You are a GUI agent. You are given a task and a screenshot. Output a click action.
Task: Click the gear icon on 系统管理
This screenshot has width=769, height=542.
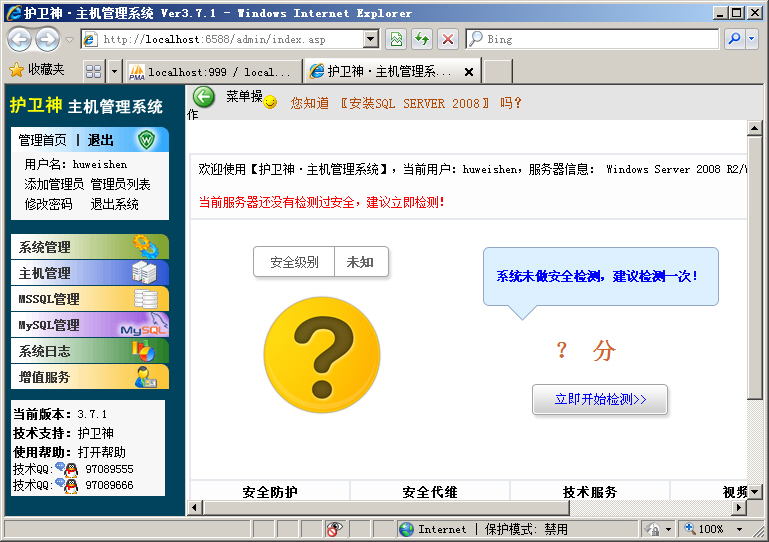(x=146, y=246)
